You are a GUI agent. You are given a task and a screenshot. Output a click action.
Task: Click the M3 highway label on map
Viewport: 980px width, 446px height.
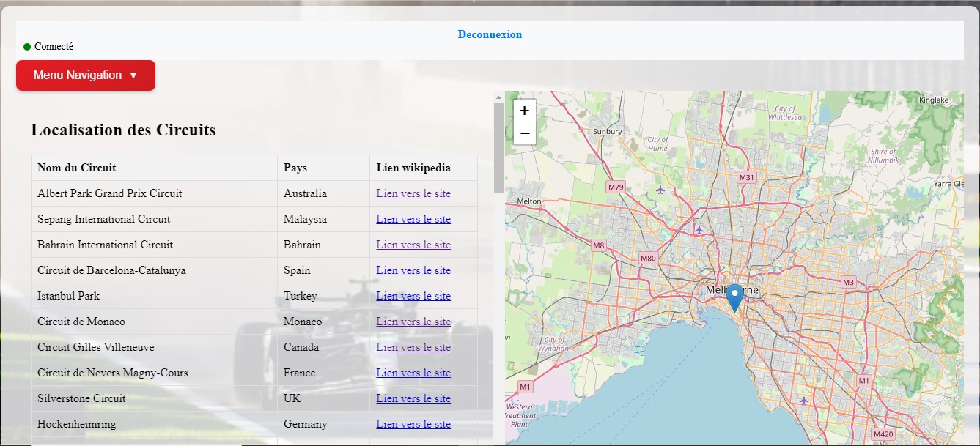pyautogui.click(x=848, y=282)
